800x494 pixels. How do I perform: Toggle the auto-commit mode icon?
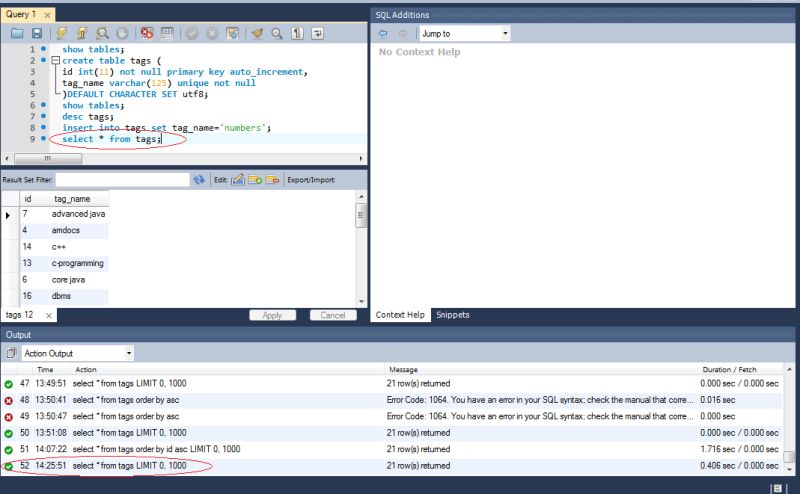pos(232,34)
